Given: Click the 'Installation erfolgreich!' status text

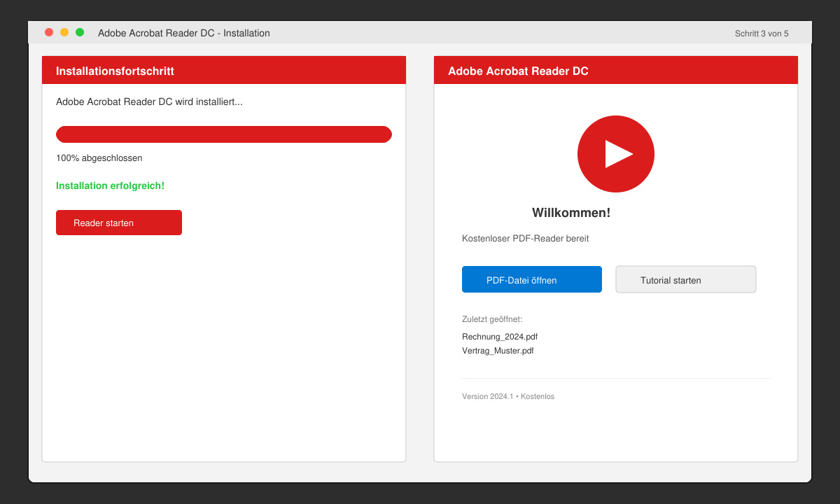Looking at the screenshot, I should [111, 185].
